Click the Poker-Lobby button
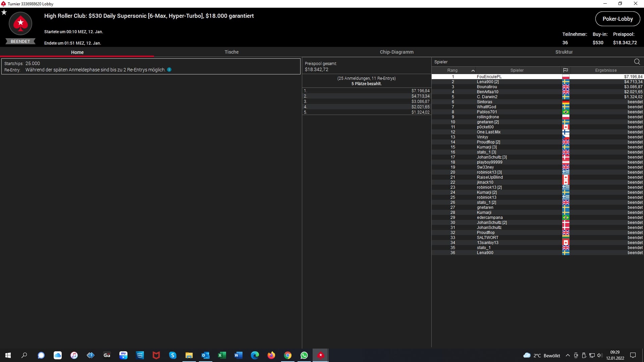Screen dimensions: 644x362 (618, 19)
